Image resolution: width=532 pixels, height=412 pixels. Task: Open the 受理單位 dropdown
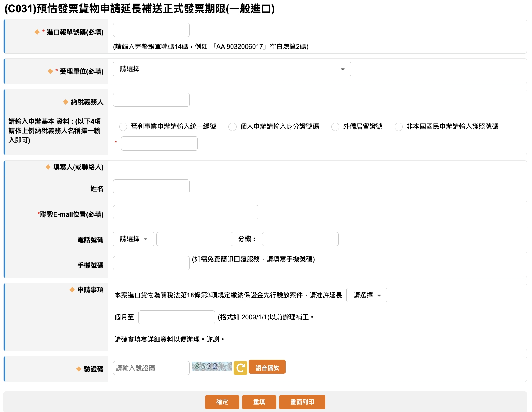[232, 69]
